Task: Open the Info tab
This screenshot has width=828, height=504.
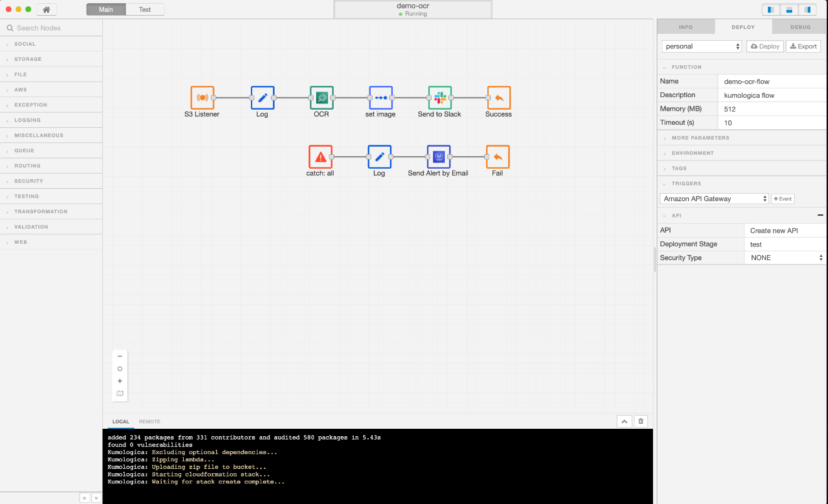Action: (686, 27)
